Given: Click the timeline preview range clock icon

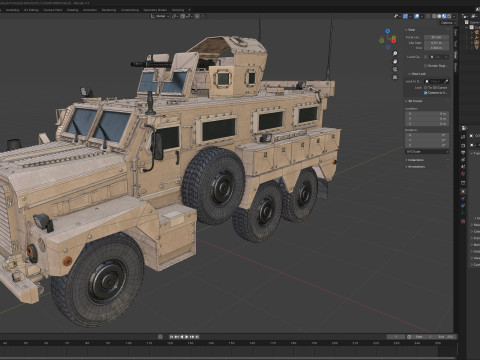Looking at the screenshot, I should click(409, 337).
